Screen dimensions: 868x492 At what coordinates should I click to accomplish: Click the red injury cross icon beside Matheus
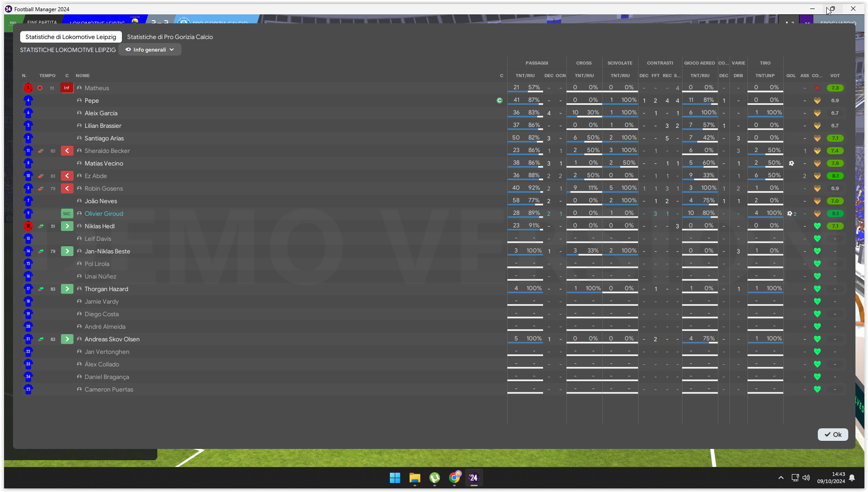tap(40, 88)
